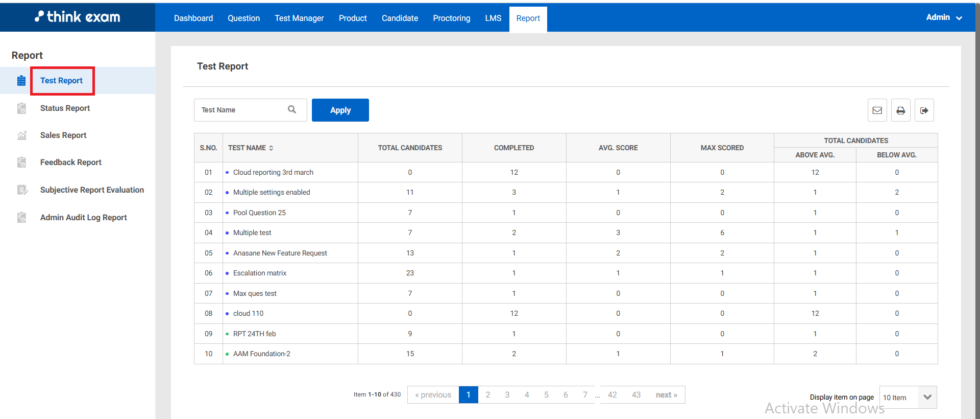The height and width of the screenshot is (419, 980).
Task: Click the Feedback Report sidebar icon
Action: 21,162
